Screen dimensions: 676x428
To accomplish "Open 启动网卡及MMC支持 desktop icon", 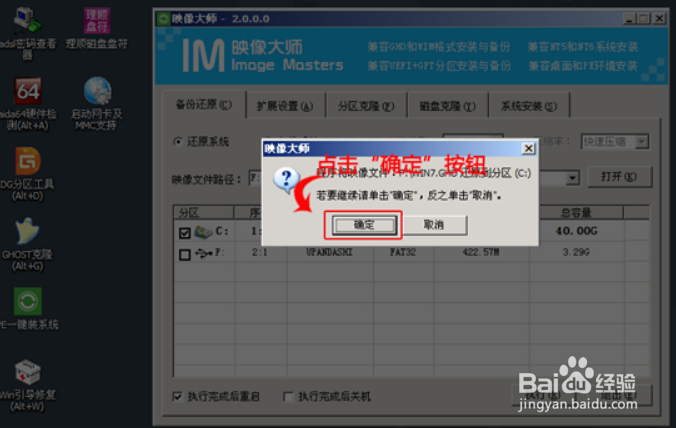I will point(97,103).
